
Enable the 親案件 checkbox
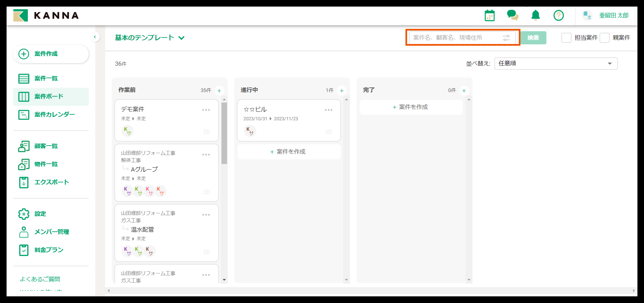(x=604, y=38)
